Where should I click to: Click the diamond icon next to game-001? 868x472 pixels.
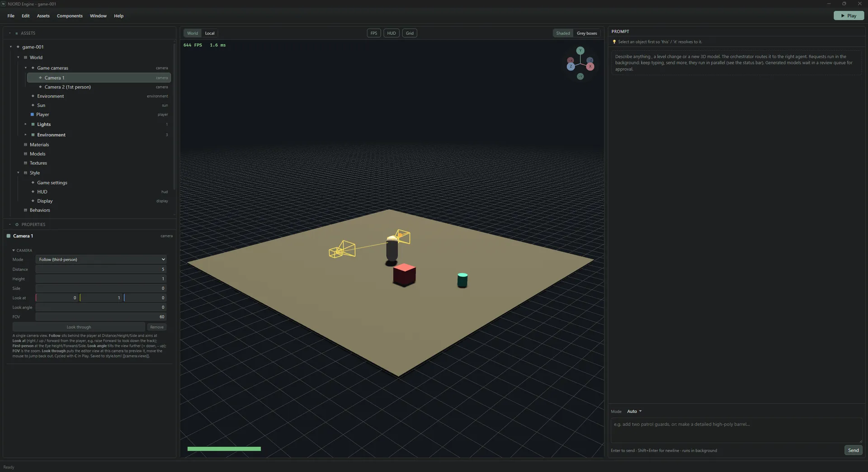point(18,47)
